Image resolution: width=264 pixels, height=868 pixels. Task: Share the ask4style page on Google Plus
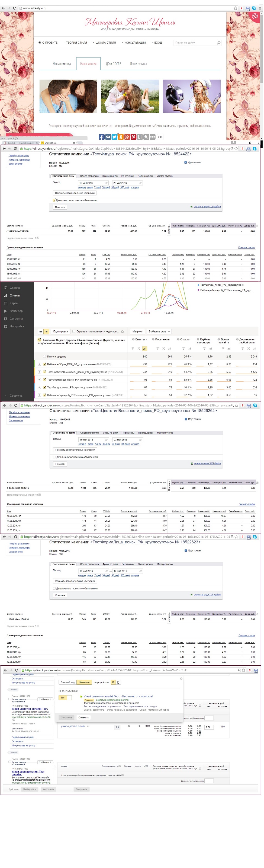coord(127,137)
